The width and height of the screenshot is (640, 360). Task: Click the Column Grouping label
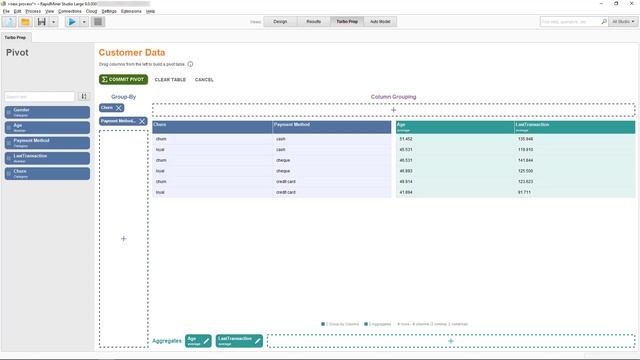393,97
